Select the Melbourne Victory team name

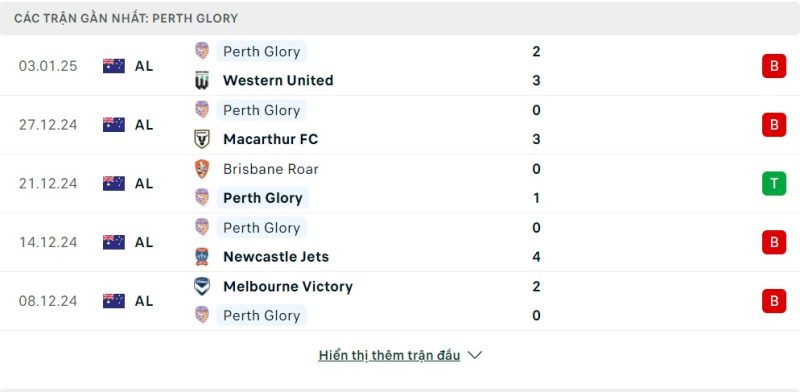(288, 286)
